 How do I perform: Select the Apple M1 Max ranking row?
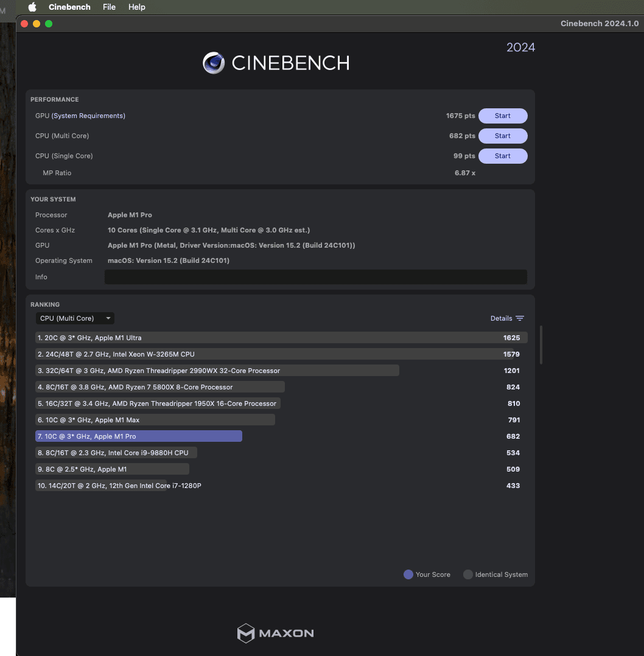281,420
